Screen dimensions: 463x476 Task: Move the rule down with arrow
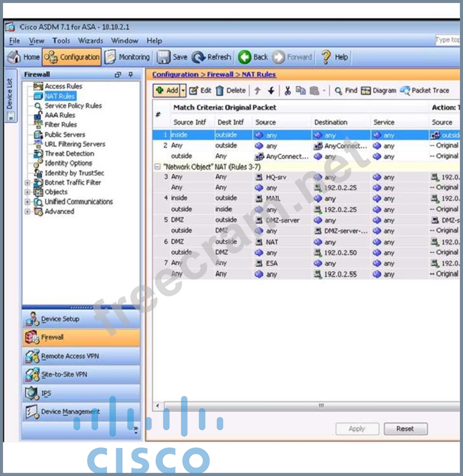click(x=271, y=90)
